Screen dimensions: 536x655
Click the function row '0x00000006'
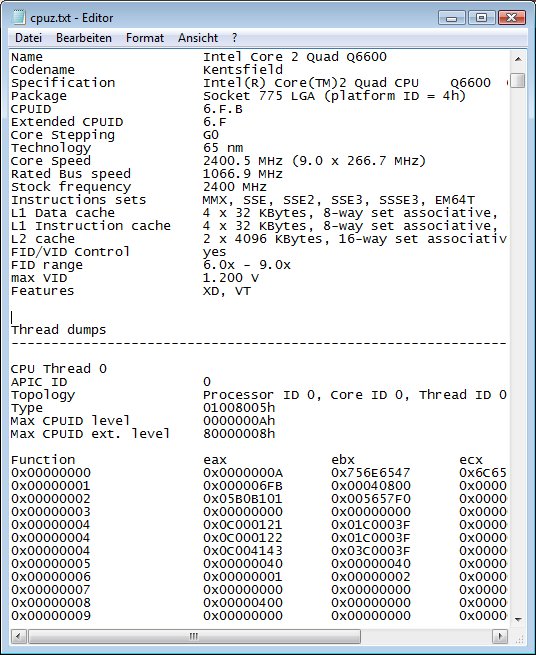point(51,577)
